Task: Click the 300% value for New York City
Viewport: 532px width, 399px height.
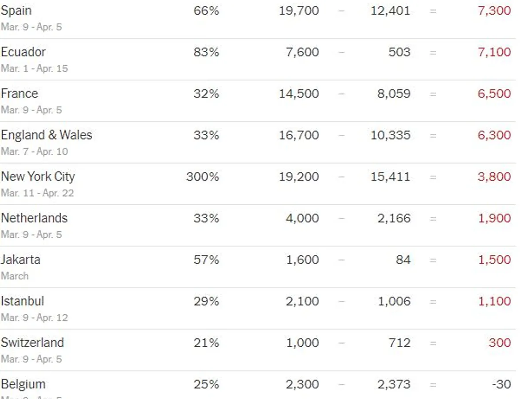Action: click(x=203, y=177)
